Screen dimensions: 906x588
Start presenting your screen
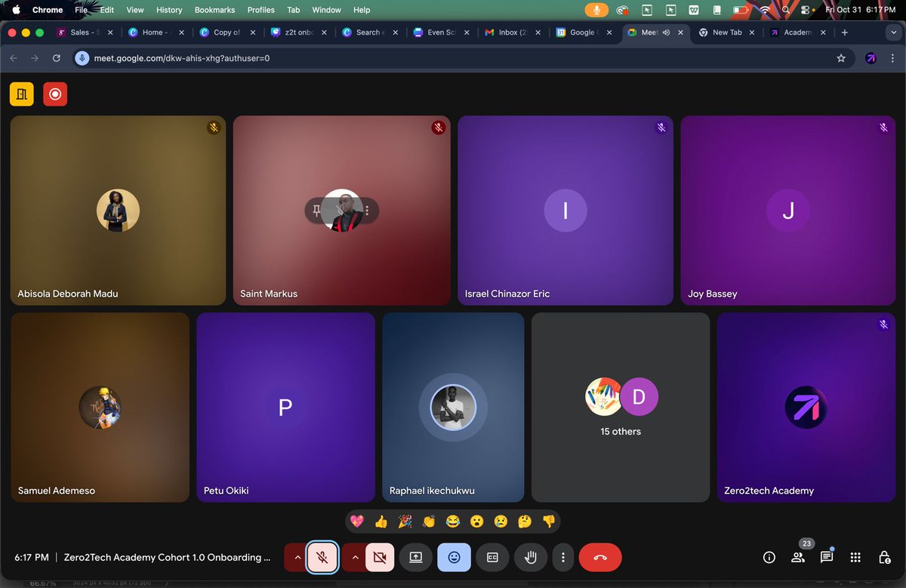click(x=415, y=557)
